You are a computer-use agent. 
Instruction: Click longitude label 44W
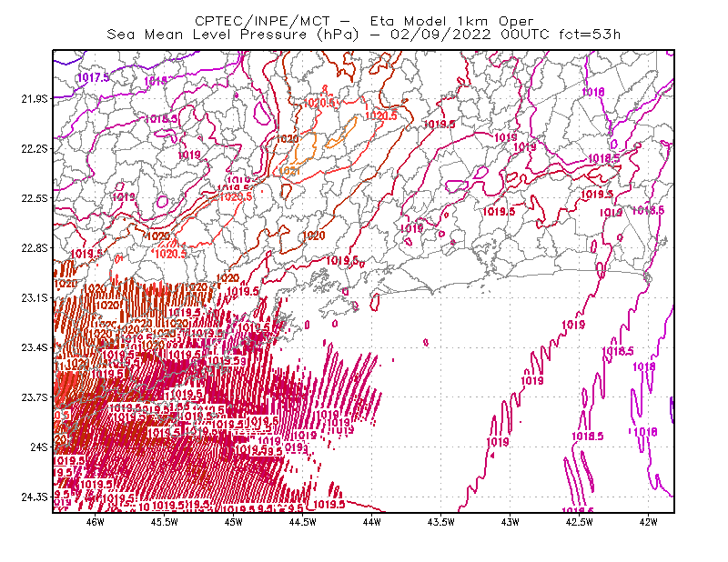(372, 522)
